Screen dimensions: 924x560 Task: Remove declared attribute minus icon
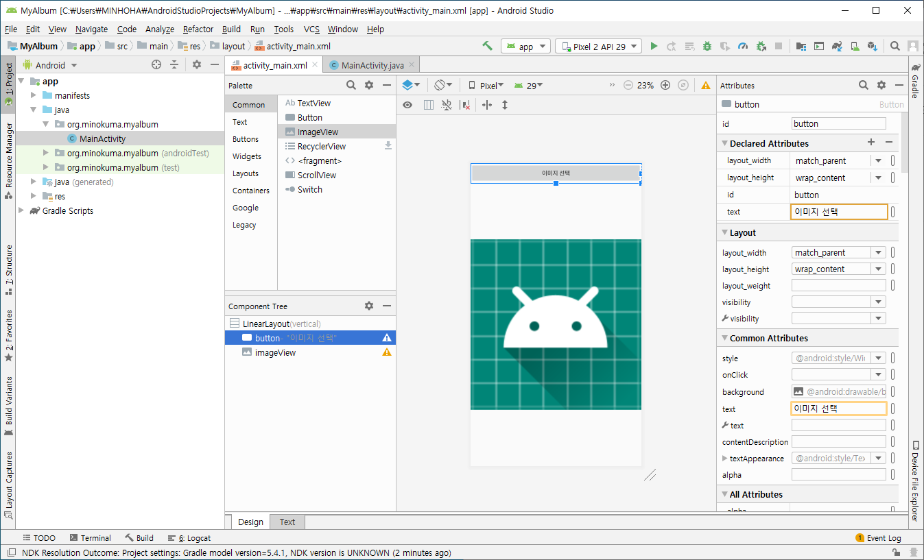pos(889,143)
